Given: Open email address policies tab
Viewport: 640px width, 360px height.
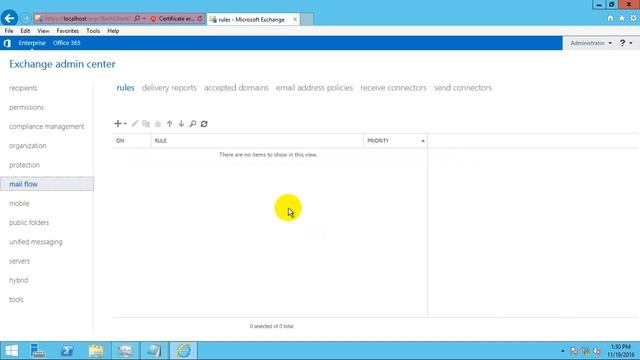Looking at the screenshot, I should [x=314, y=88].
